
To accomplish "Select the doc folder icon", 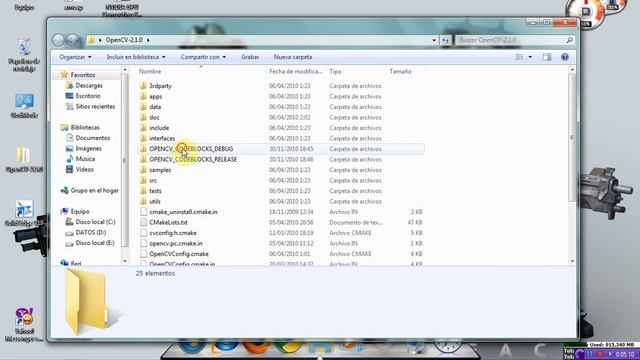I will [143, 118].
